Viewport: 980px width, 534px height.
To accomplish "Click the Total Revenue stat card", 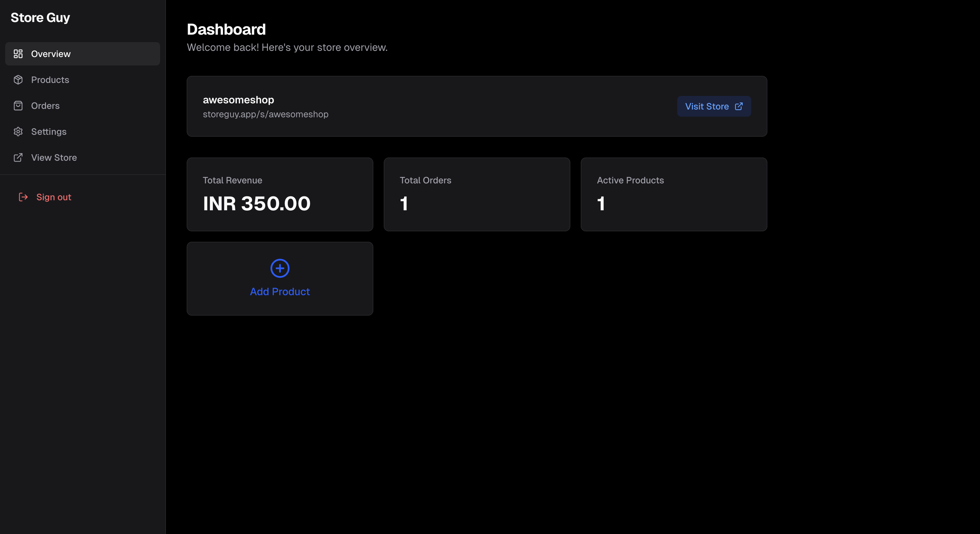I will click(x=280, y=194).
